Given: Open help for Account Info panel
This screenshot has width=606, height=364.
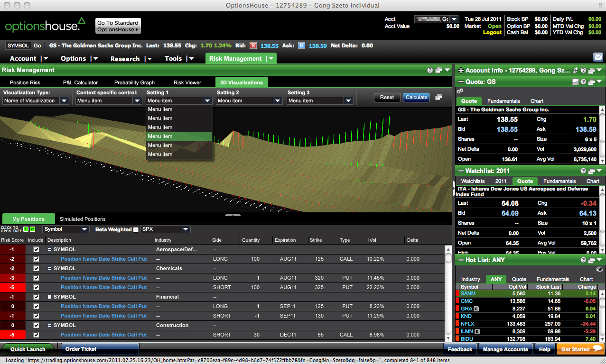Looking at the screenshot, I should [583, 70].
